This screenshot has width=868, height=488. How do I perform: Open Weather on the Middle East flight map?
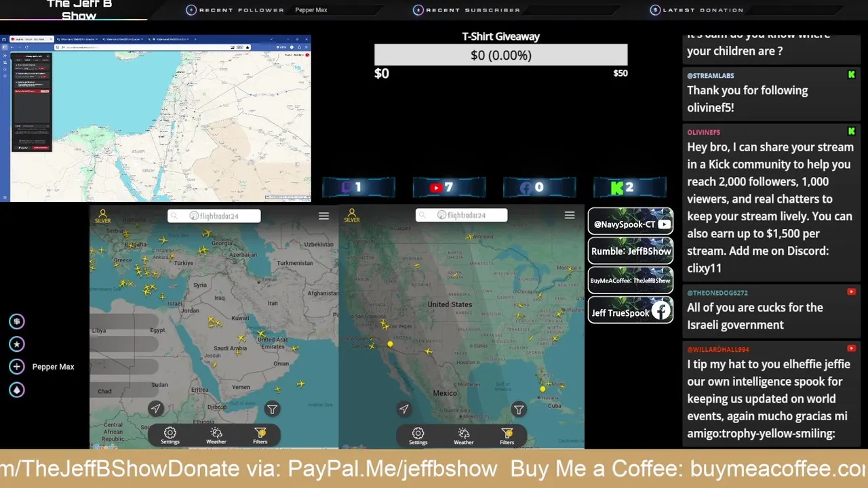[x=216, y=435]
